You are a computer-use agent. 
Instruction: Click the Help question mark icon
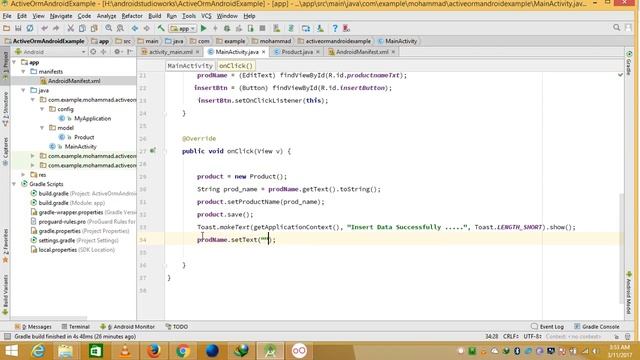(335, 28)
